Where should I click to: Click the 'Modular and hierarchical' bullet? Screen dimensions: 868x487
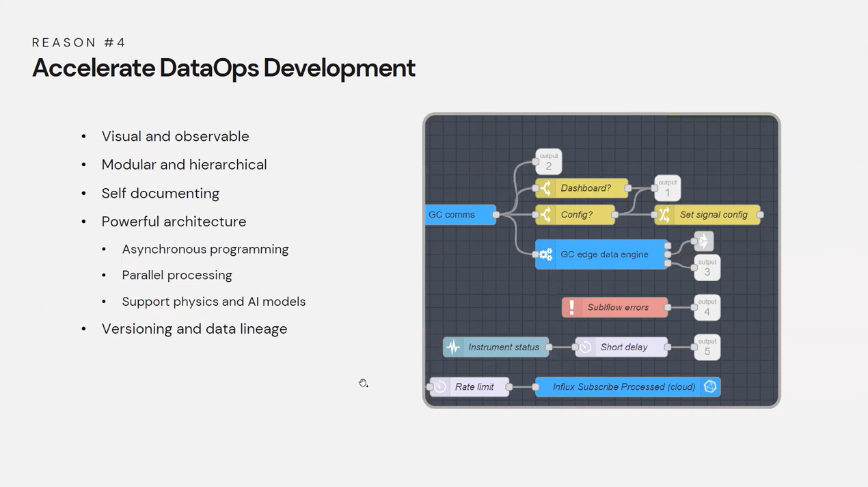point(184,165)
